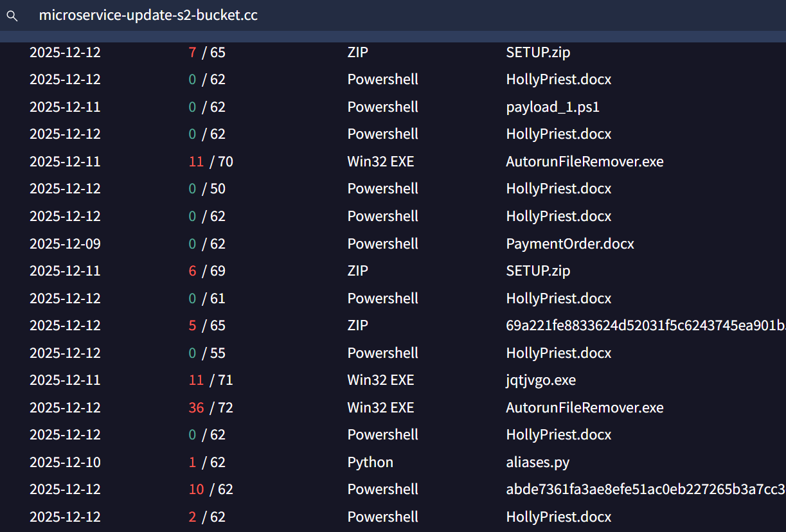
Task: Click Powershell type in the payload_1.ps1 row
Action: coord(383,107)
